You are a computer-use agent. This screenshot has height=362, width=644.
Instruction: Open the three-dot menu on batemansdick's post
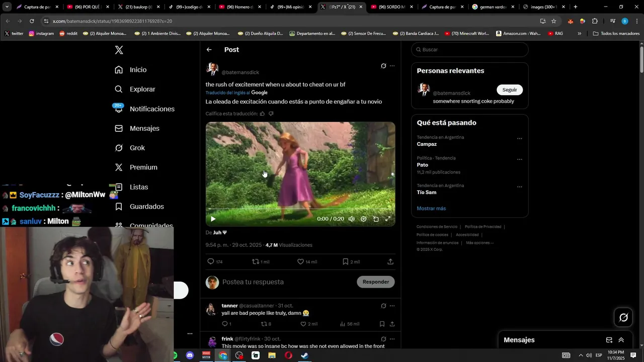[392, 66]
